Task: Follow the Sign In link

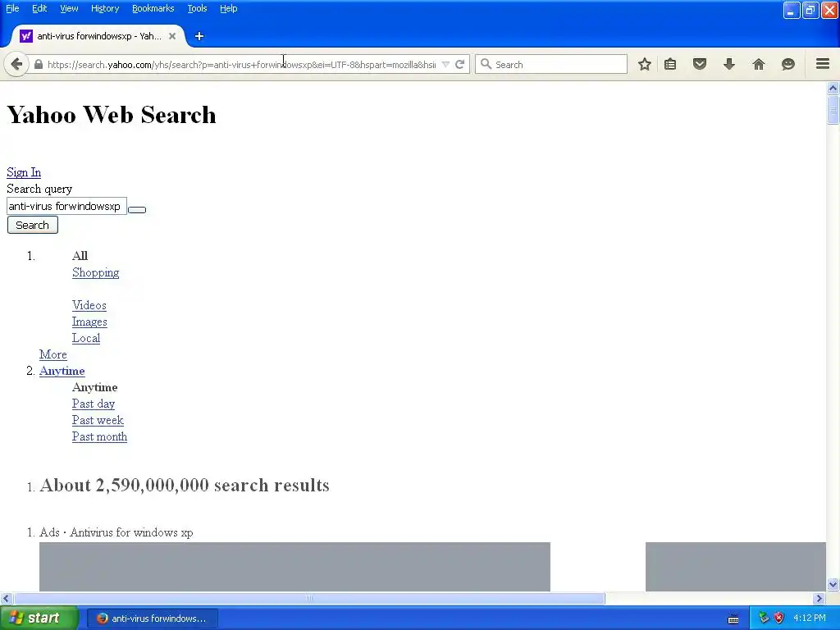Action: coord(24,172)
